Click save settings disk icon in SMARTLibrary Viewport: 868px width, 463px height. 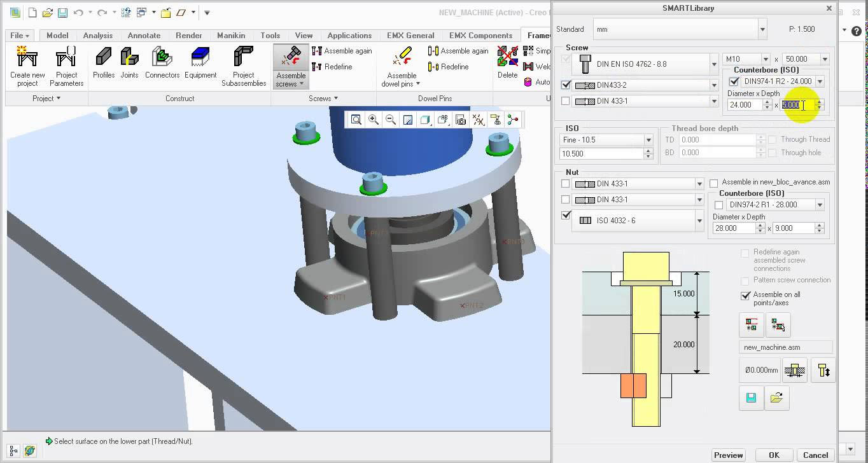(x=751, y=397)
